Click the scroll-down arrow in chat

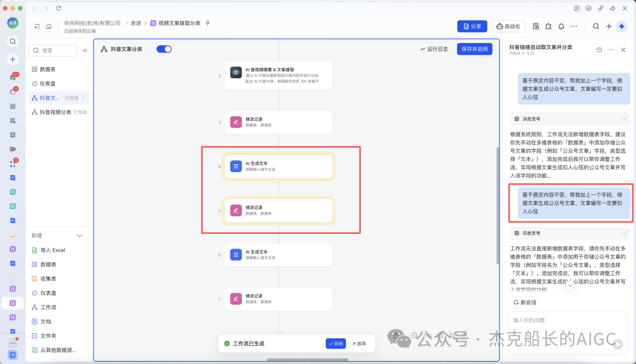click(x=570, y=285)
